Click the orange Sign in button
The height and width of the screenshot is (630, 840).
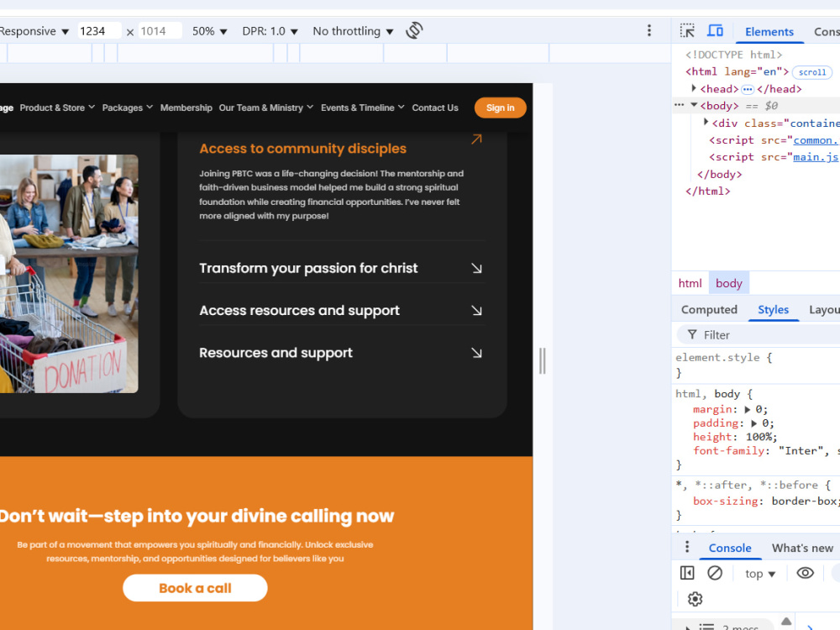(501, 108)
